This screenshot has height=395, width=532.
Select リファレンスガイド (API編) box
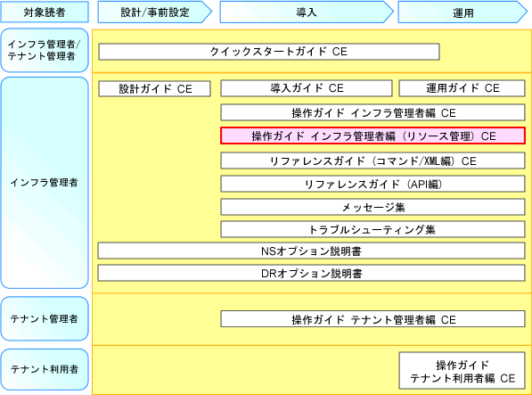(x=372, y=184)
